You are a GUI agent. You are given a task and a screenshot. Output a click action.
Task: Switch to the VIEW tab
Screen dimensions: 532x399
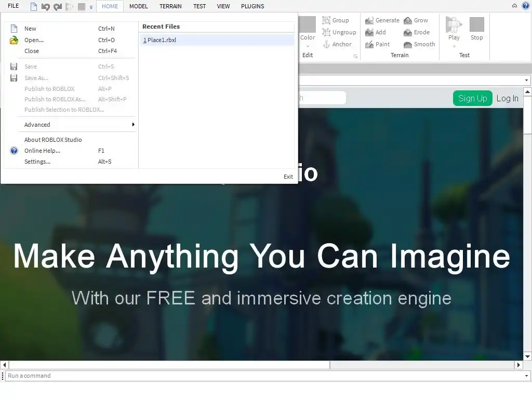click(223, 6)
